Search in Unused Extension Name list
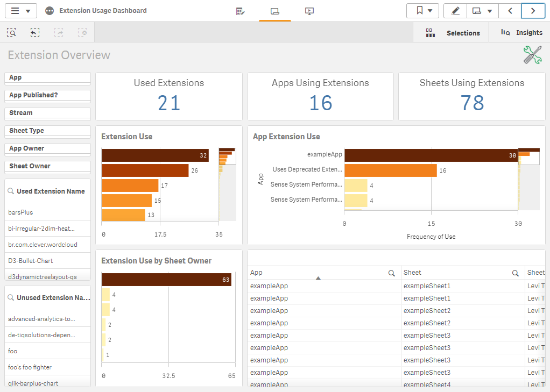Image resolution: width=550 pixels, height=392 pixels. click(x=11, y=298)
